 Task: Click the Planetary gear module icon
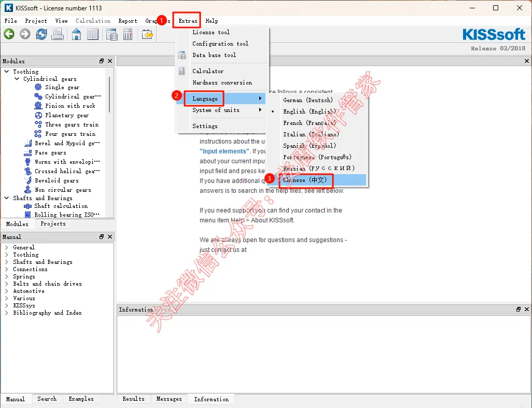tap(38, 115)
